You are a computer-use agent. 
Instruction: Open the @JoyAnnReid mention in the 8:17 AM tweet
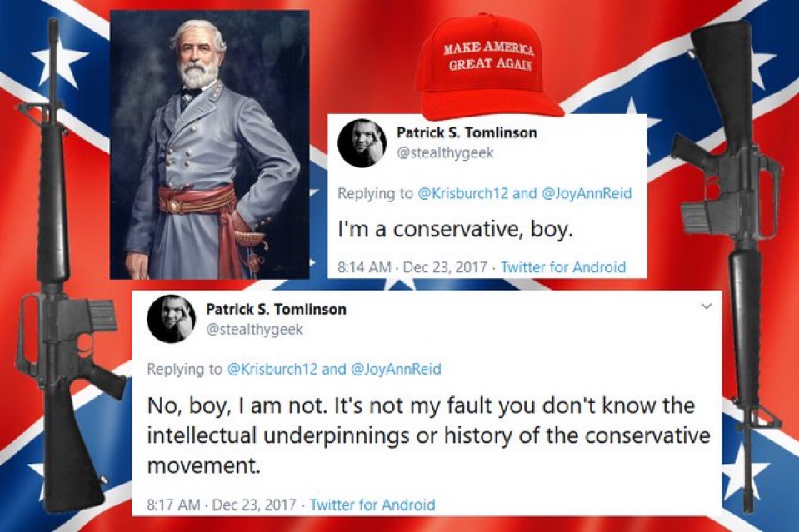coord(396,369)
